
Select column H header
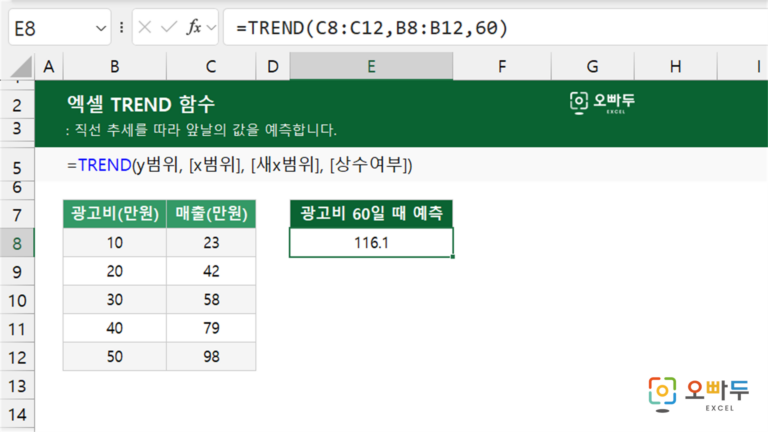coord(675,67)
